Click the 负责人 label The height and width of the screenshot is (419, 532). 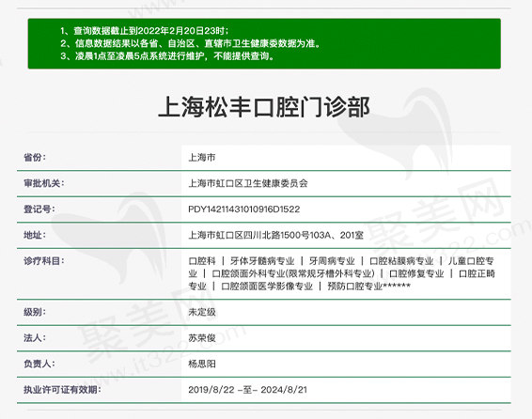[39, 364]
